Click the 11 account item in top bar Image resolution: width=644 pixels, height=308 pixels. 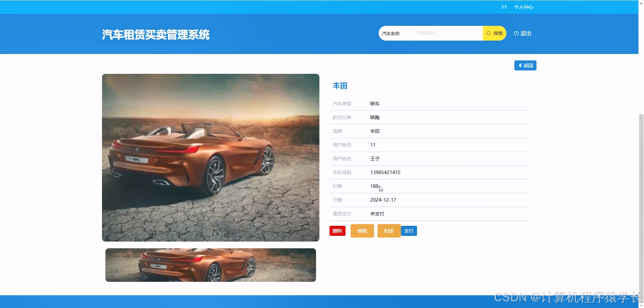coord(503,7)
